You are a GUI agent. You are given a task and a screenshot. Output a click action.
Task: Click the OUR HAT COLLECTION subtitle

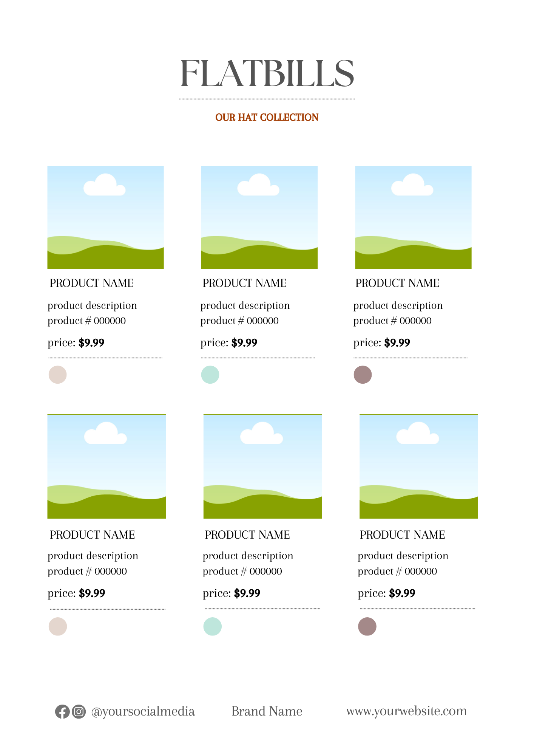click(267, 118)
